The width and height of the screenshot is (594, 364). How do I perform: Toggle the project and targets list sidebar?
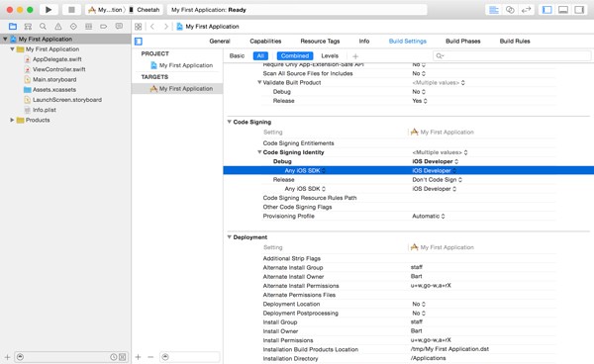[139, 42]
